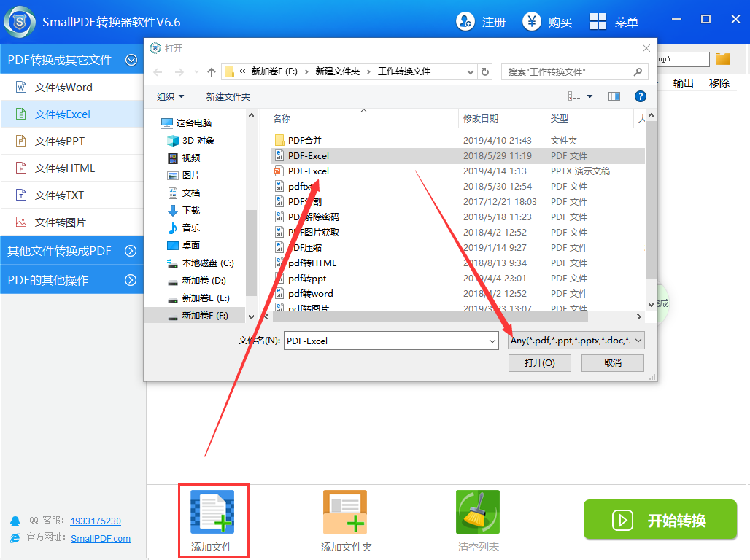Open the file name combo dropdown arrow
750x560 pixels.
[x=492, y=341]
